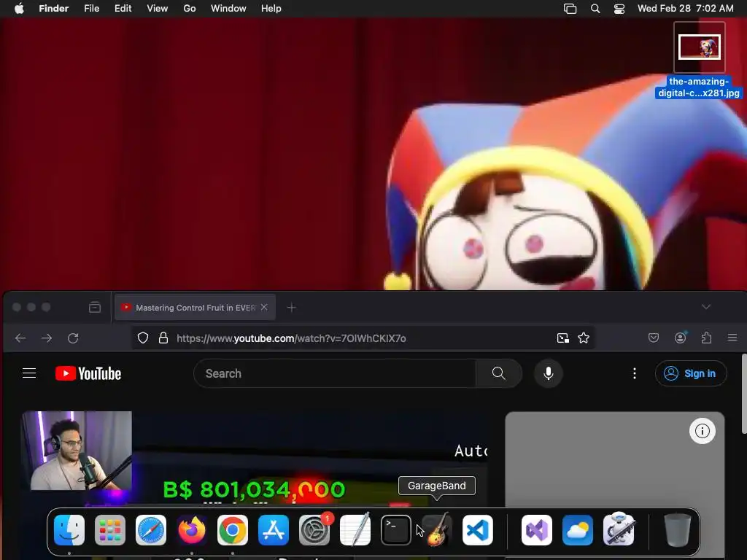747x560 pixels.
Task: Close the Mastering Control Fruit tab
Action: click(264, 307)
